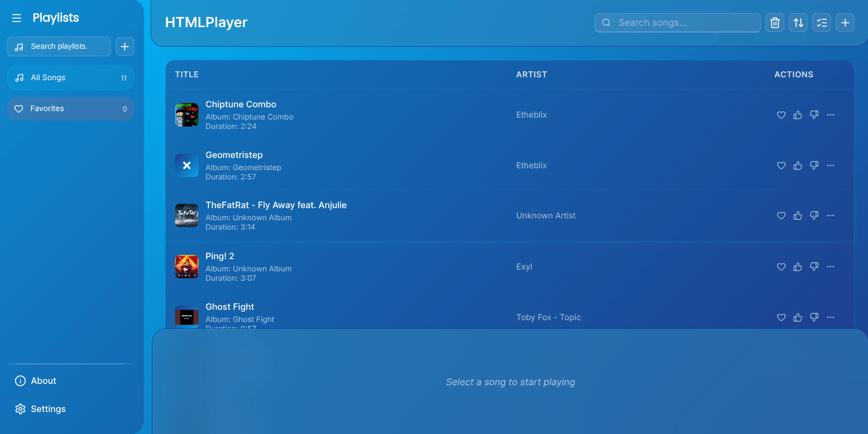Click artist name Exyl

(x=524, y=267)
